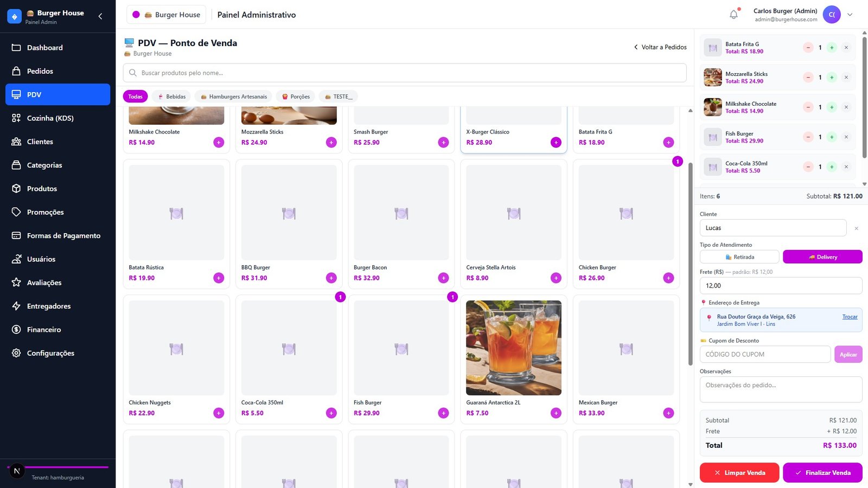Click the coupon code input
868x488 pixels.
765,354
